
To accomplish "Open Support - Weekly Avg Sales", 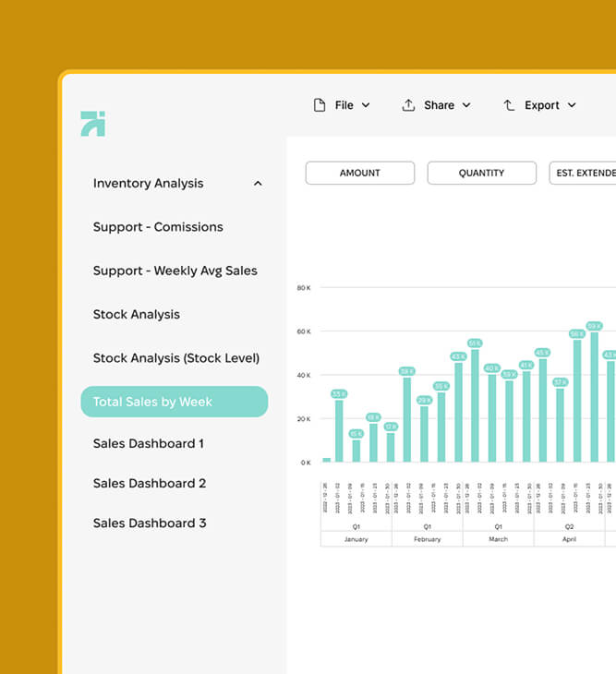I will pos(175,271).
